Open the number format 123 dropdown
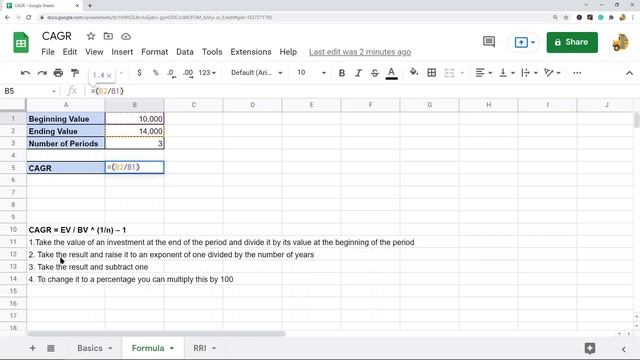Viewport: 640px width, 360px height. (x=207, y=73)
